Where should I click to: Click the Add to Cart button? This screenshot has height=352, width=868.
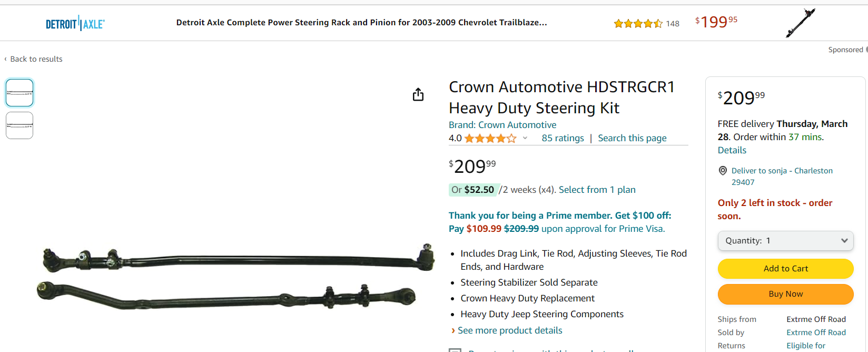[x=785, y=269]
